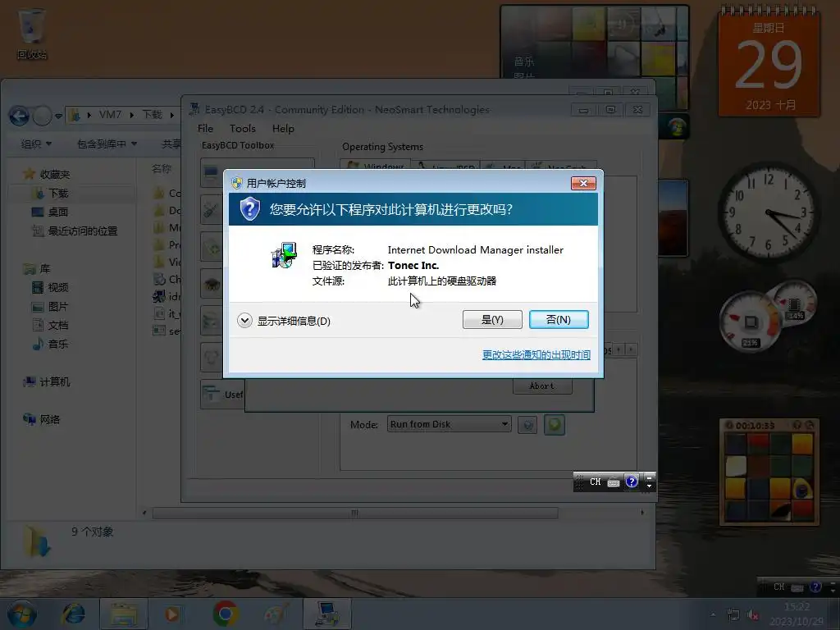Click the muted volume tray icon

coord(753,615)
